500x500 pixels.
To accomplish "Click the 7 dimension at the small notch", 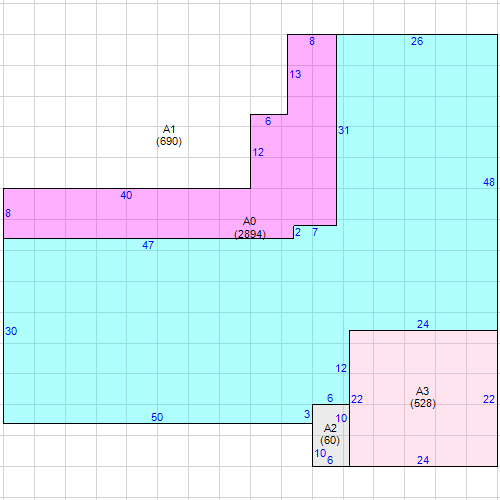I will tap(315, 232).
